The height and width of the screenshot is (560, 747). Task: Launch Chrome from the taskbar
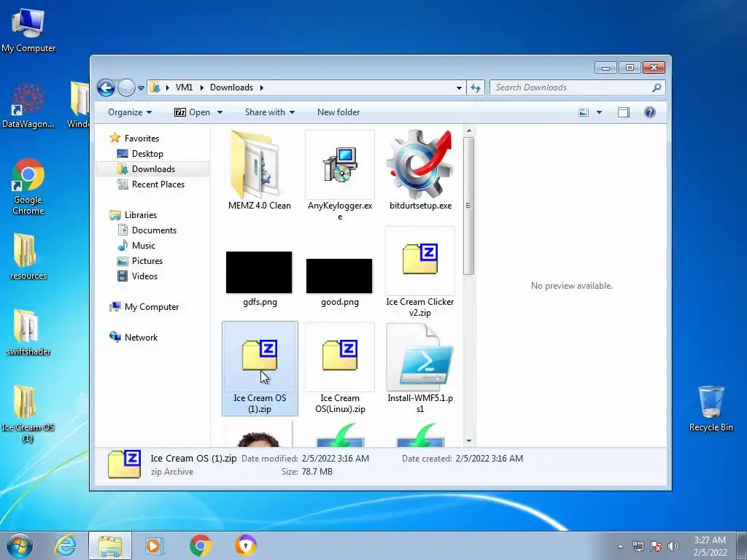pyautogui.click(x=200, y=545)
